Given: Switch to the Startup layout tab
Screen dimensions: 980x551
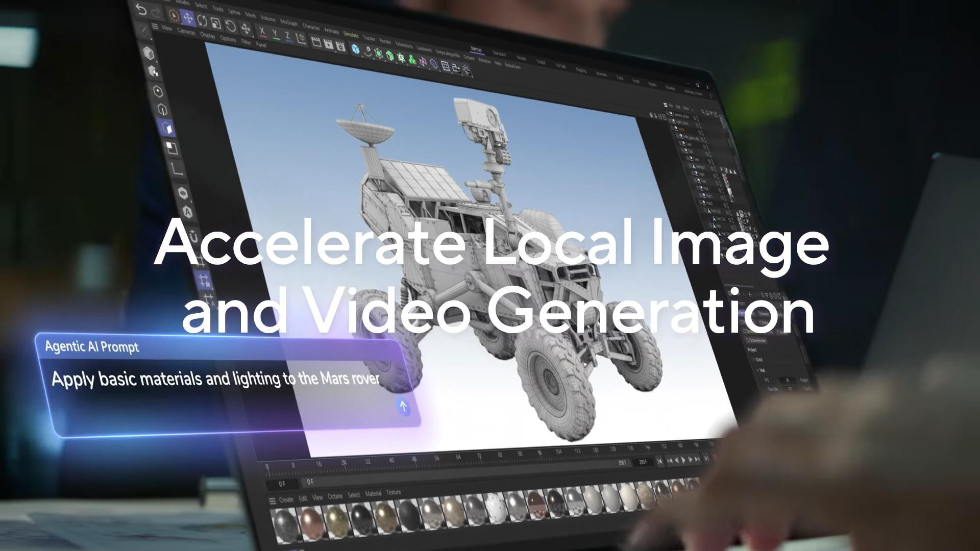Looking at the screenshot, I should pyautogui.click(x=476, y=49).
